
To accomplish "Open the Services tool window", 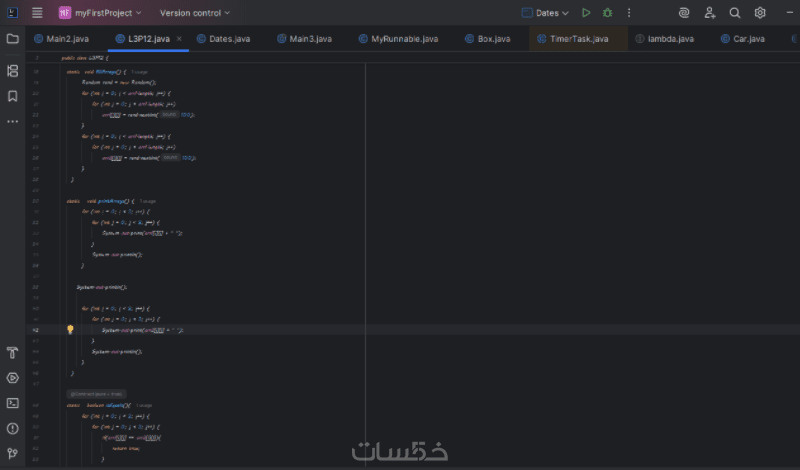I will 13,378.
